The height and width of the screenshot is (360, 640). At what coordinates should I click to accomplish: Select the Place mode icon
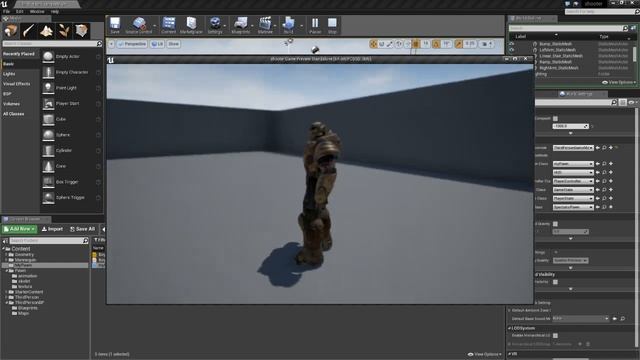click(x=11, y=31)
